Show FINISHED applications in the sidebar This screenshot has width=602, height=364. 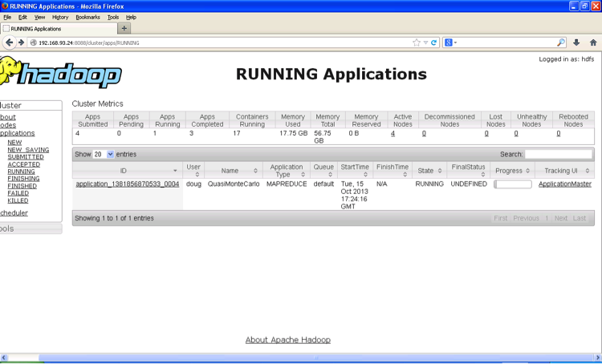tap(22, 186)
